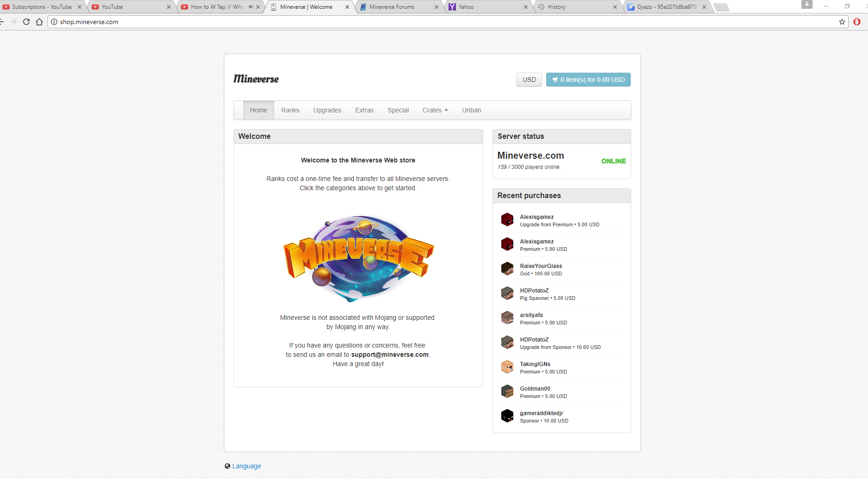The image size is (868, 479).
Task: Mute audio on How to W Tap tab
Action: 251,7
